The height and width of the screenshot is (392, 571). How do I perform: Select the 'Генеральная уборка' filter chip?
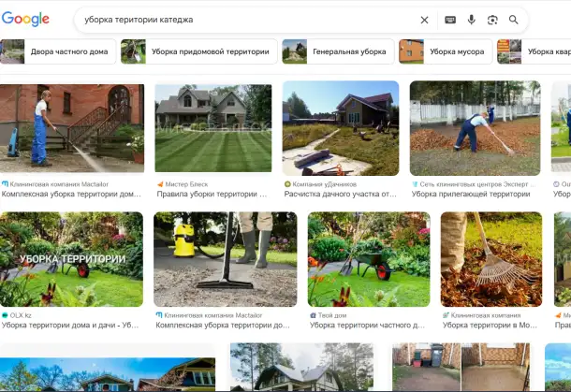333,51
